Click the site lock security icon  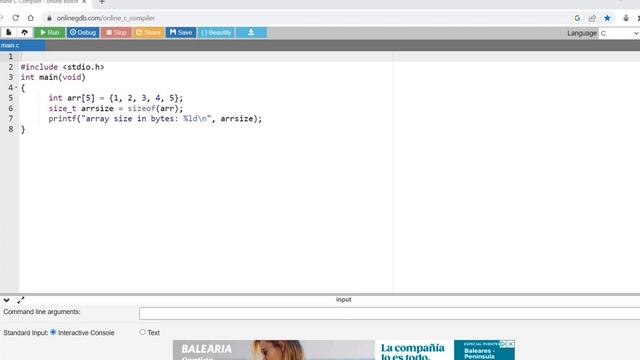pyautogui.click(x=49, y=18)
